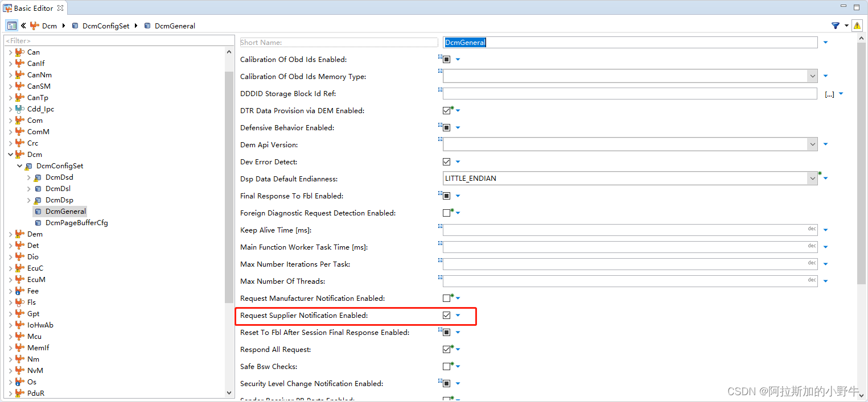
Task: Click DcmGeneral in breadcrumb
Action: click(175, 26)
